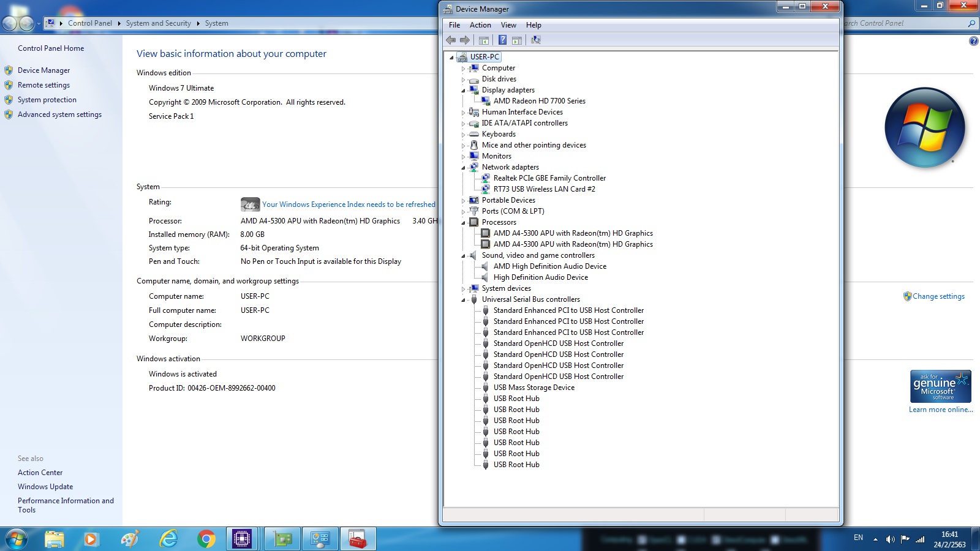Select Realtek PCIe GBE Family Controller

click(x=549, y=178)
